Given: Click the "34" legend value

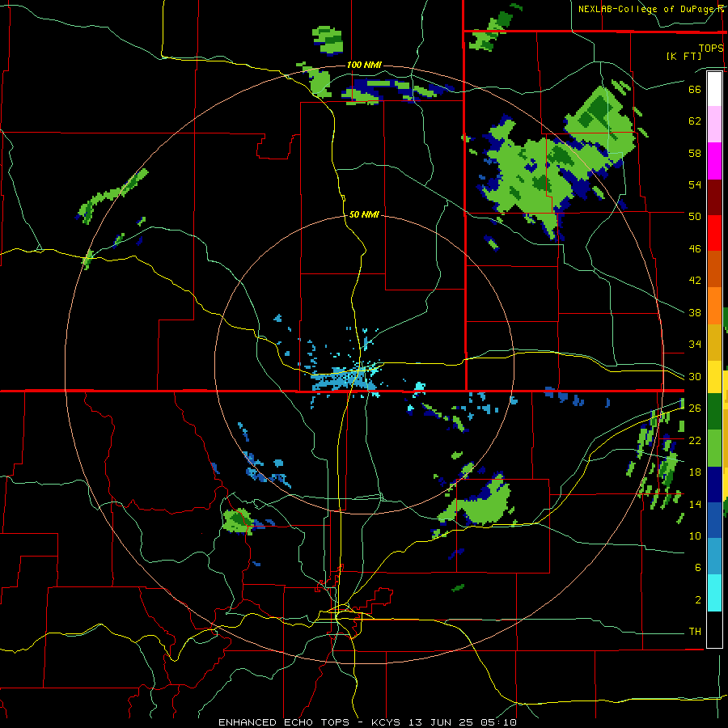Looking at the screenshot, I should (x=695, y=345).
